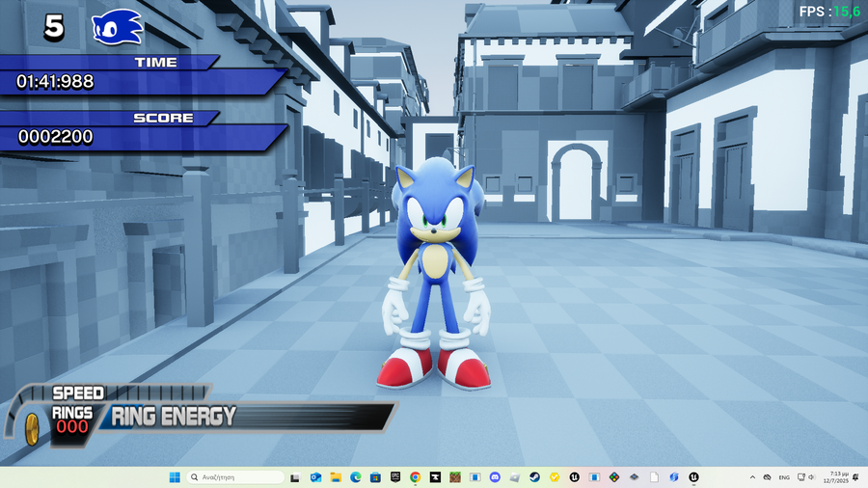This screenshot has width=868, height=488.
Task: Open the blue swirl app icon
Action: [674, 477]
